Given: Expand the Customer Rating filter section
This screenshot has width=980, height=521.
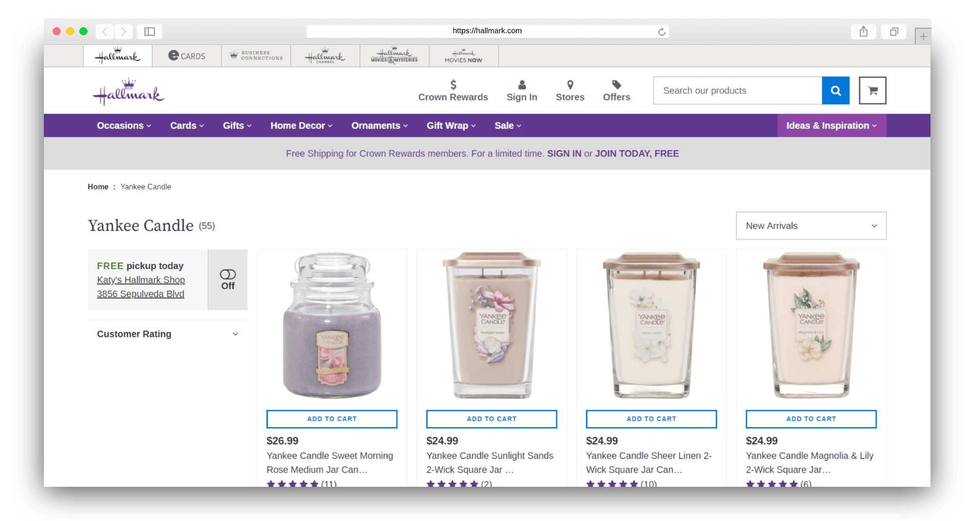Looking at the screenshot, I should coord(167,334).
